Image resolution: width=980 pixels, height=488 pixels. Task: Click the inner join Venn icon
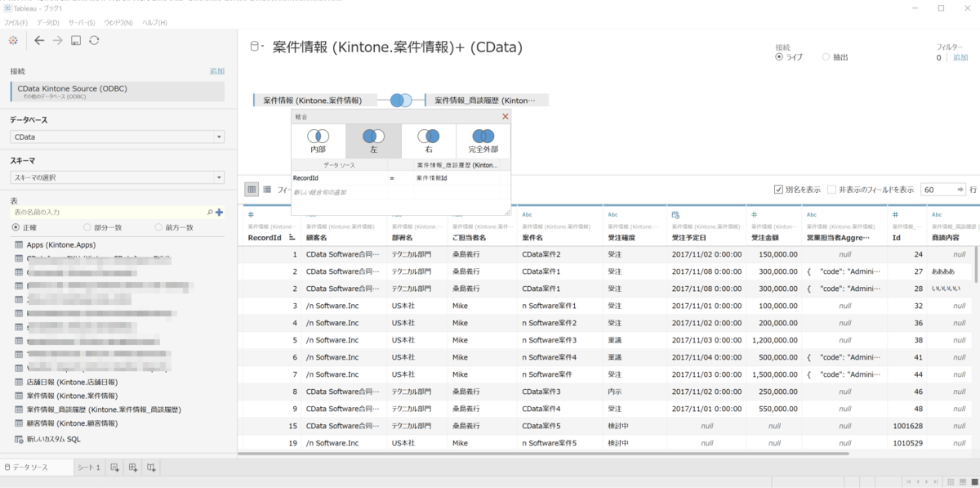tap(318, 135)
